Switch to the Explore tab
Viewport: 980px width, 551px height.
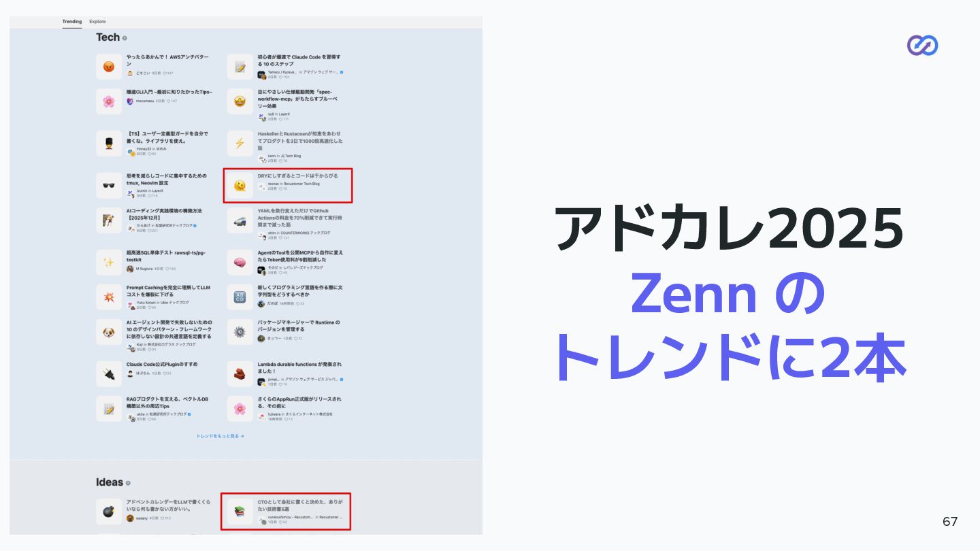pos(97,22)
